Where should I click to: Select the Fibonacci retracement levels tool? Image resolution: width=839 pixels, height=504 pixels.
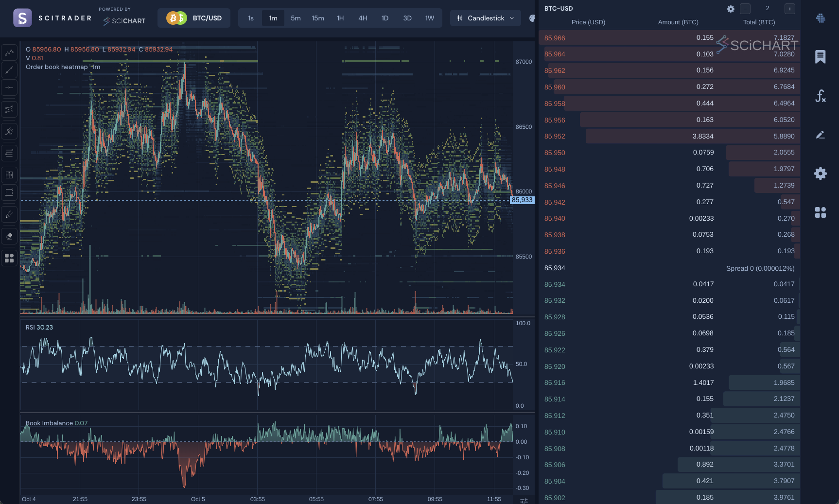pyautogui.click(x=9, y=153)
